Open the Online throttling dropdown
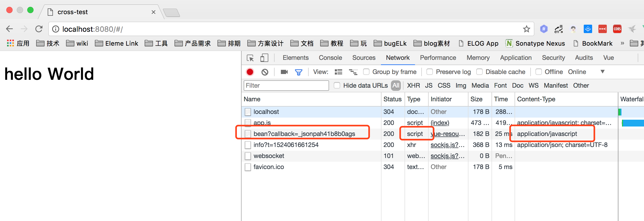Viewport: 644px width, 221px height. [586, 72]
